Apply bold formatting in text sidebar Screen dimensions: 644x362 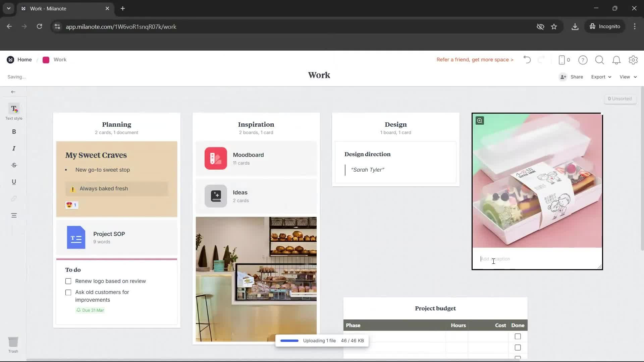point(13,131)
